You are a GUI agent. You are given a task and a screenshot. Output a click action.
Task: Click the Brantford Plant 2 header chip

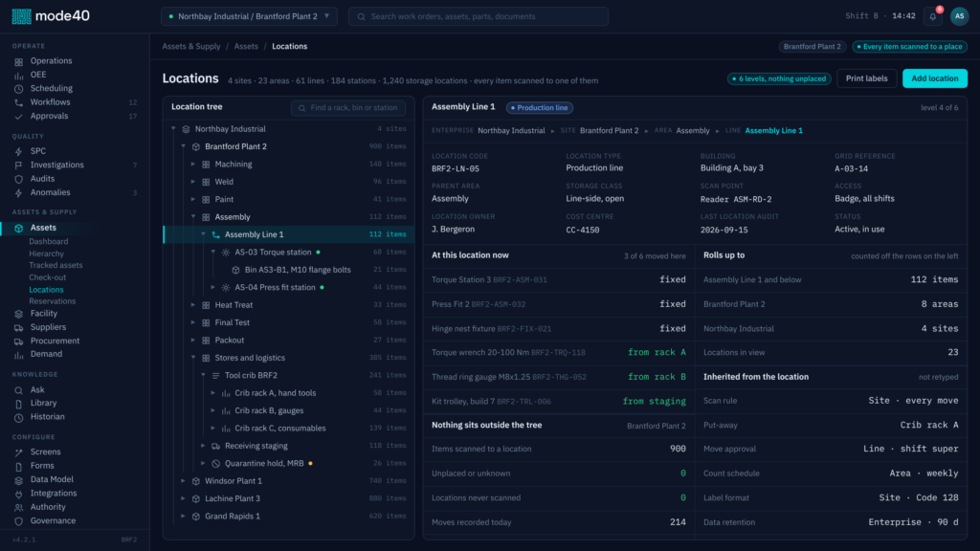[812, 46]
